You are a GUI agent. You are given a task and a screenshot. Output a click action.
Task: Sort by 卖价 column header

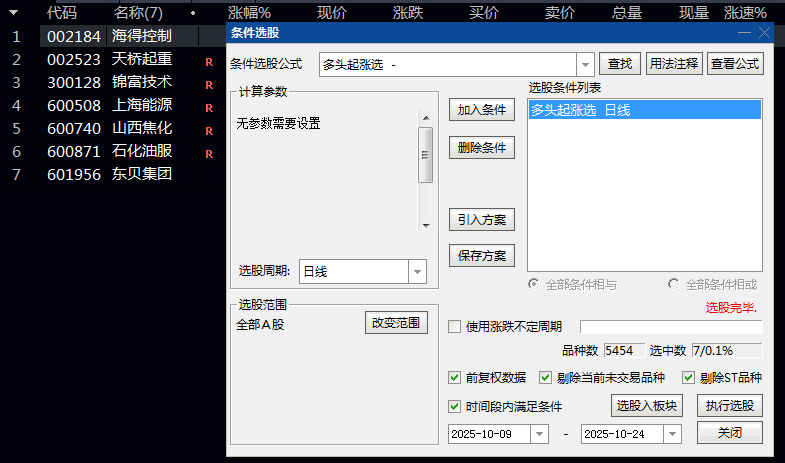(x=560, y=13)
